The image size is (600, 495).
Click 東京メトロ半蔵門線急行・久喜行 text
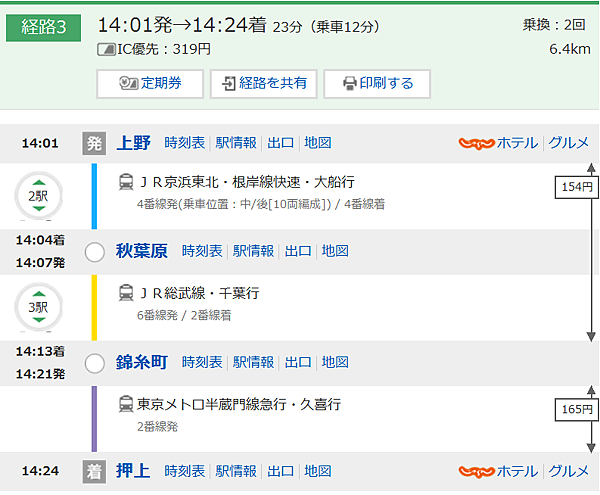[239, 404]
